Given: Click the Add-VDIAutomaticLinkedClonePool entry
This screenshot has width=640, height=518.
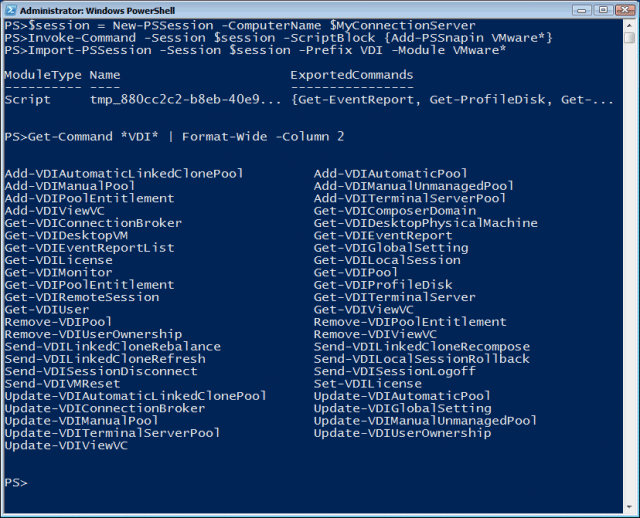Looking at the screenshot, I should (124, 174).
